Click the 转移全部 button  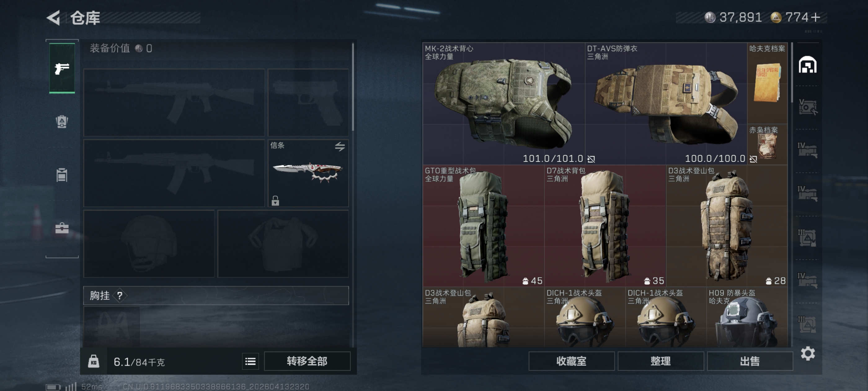[x=307, y=362]
